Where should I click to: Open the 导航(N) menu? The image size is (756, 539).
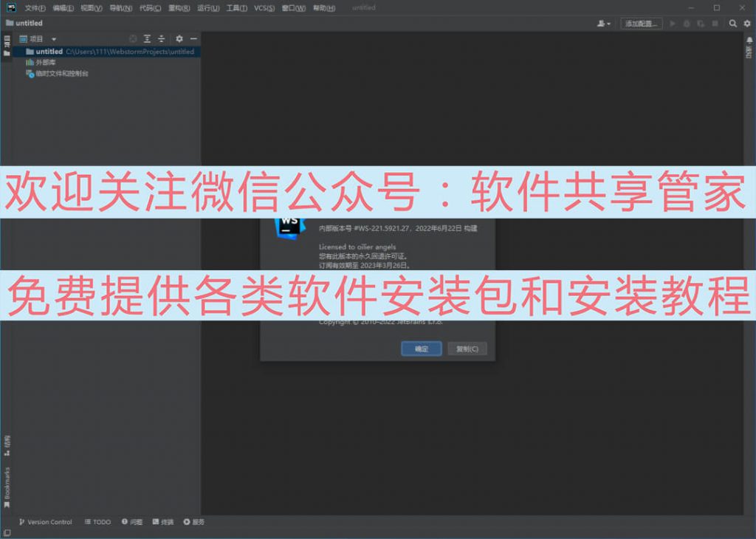coord(120,8)
